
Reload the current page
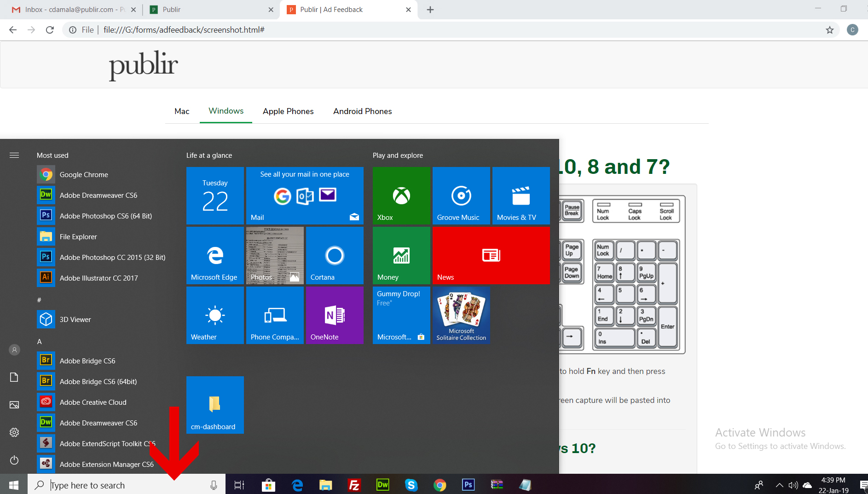point(50,30)
